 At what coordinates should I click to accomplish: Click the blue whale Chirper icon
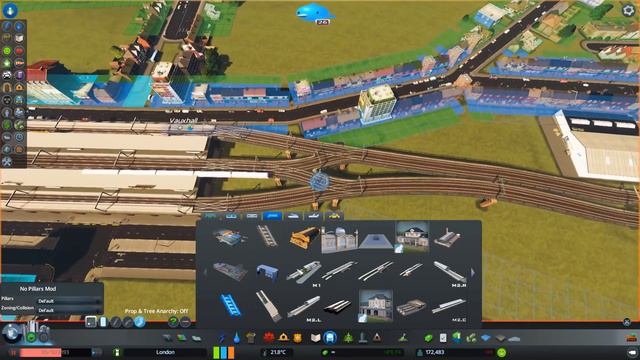click(x=314, y=13)
